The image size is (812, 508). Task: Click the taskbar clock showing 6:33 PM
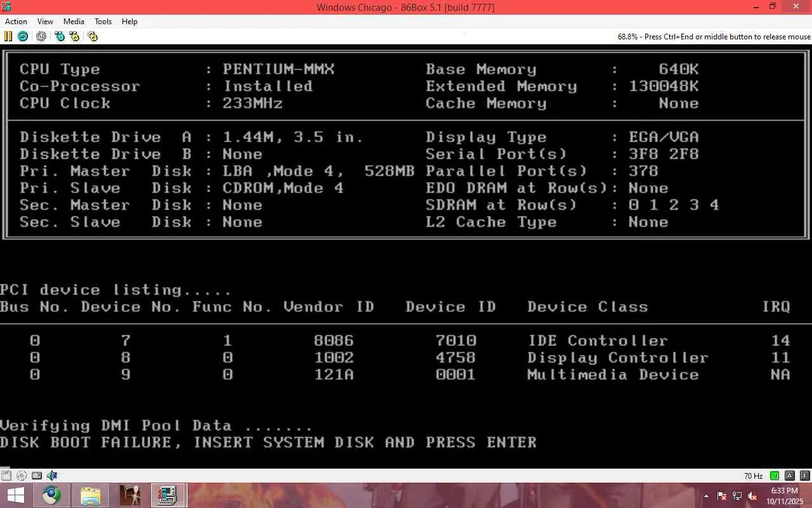(x=784, y=496)
